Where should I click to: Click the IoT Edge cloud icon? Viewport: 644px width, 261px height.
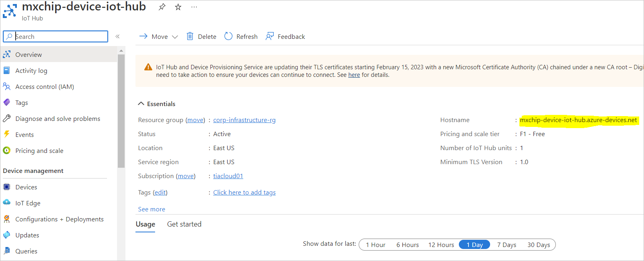click(x=7, y=203)
